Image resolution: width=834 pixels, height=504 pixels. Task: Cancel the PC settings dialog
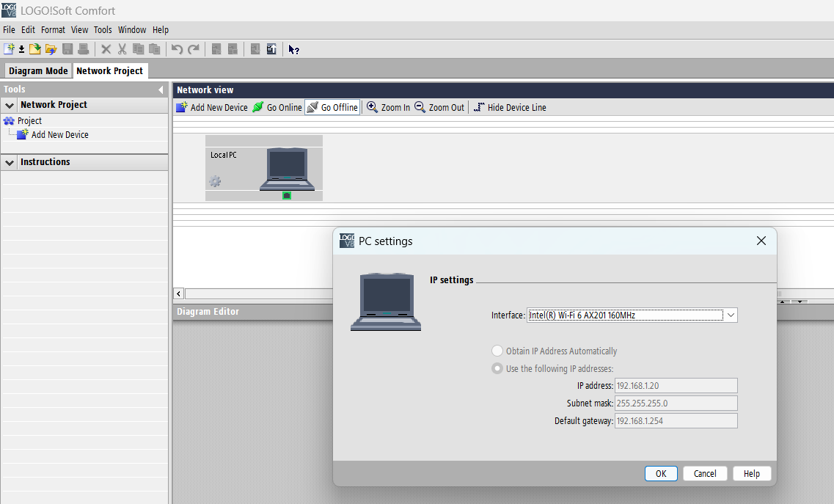point(705,474)
